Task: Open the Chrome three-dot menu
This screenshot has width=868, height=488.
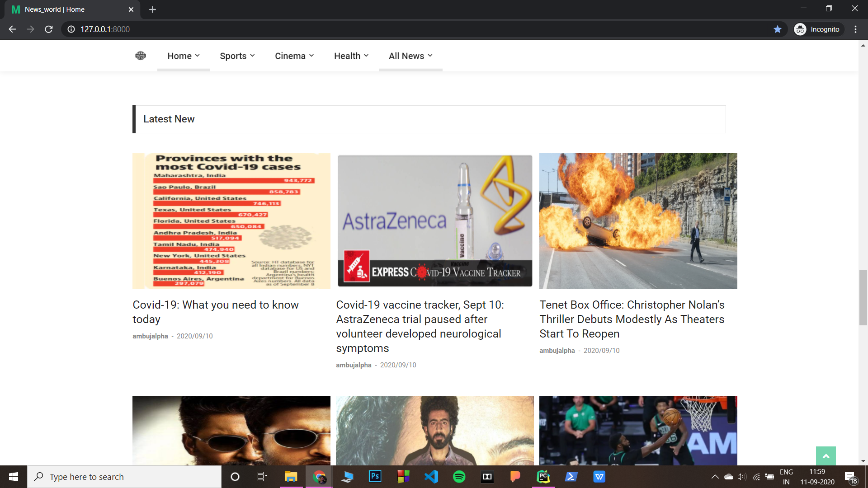Action: tap(855, 29)
